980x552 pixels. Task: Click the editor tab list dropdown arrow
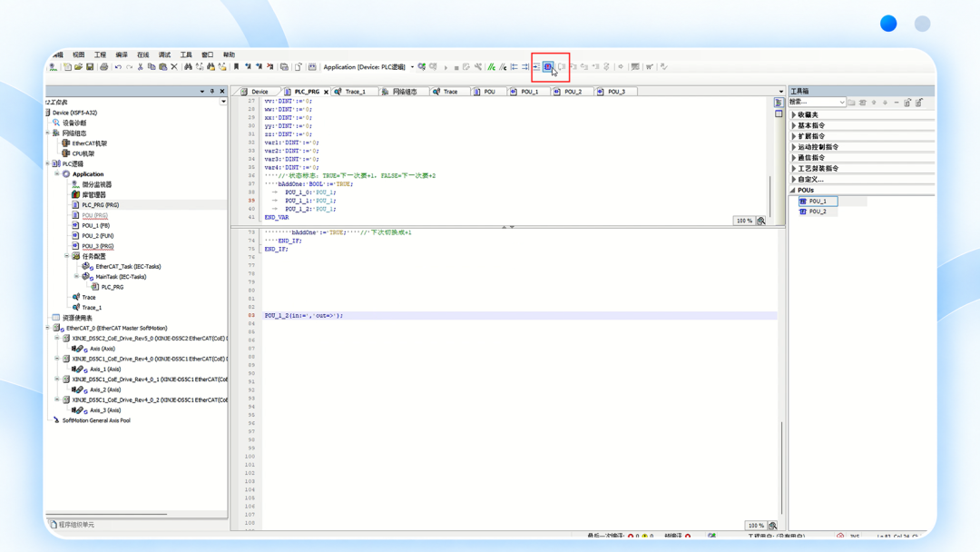coord(780,92)
